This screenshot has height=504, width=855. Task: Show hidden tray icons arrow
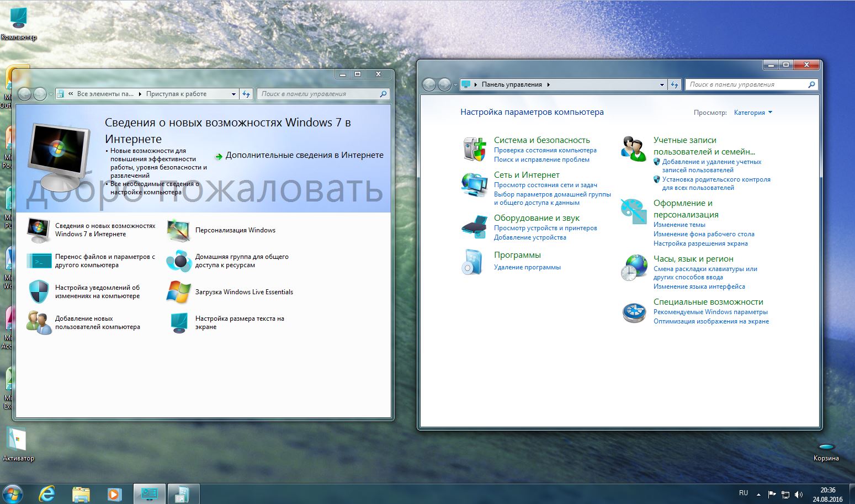point(758,495)
